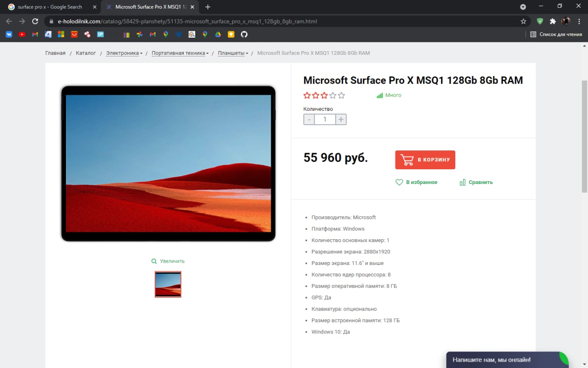Image resolution: width=588 pixels, height=368 pixels.
Task: Open the yellow Google Keep bookmark
Action: 231,34
